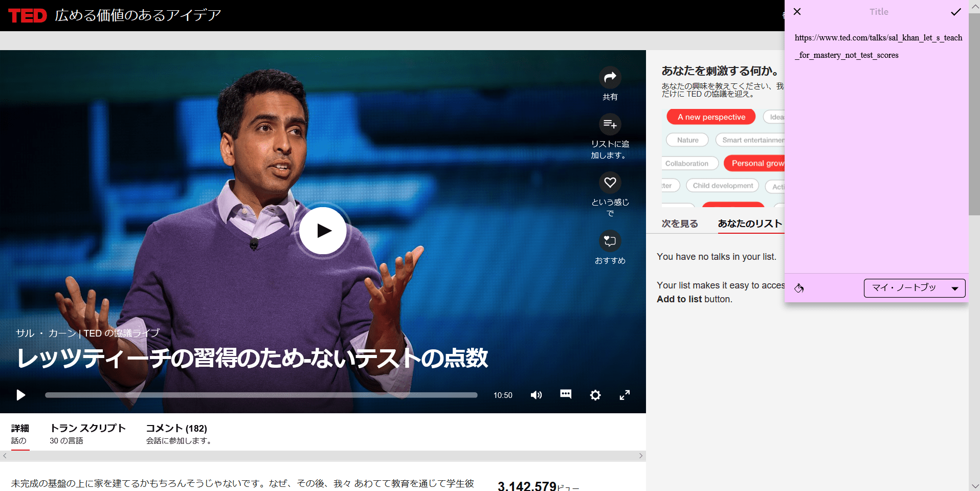The width and height of the screenshot is (980, 491).
Task: Select the 詳細 tab
Action: (20, 434)
